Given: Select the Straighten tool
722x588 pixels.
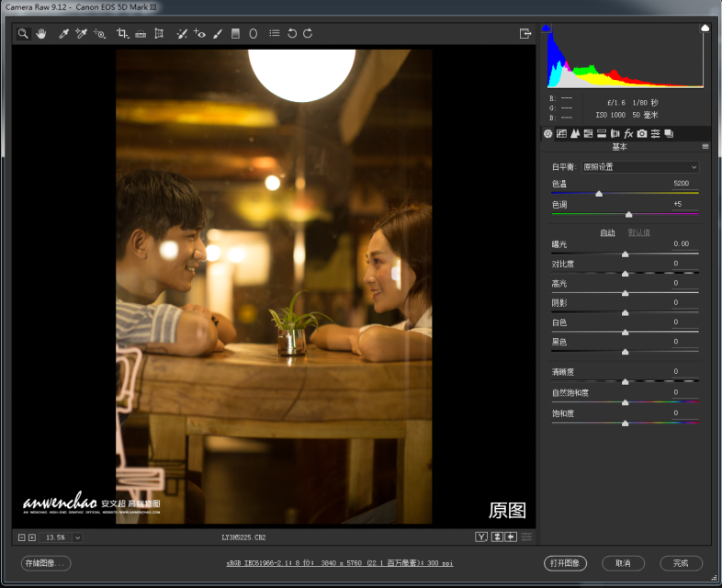Looking at the screenshot, I should point(141,34).
